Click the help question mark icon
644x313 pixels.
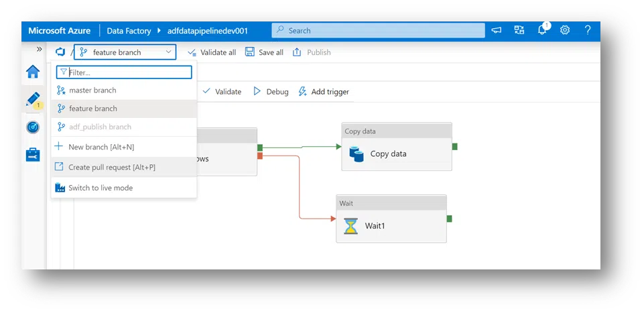pos(588,30)
